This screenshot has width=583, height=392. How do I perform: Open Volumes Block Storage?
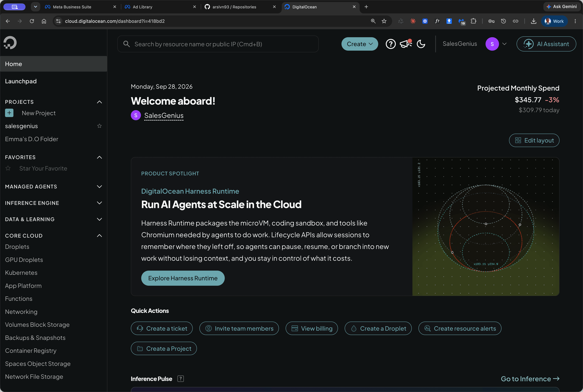(x=37, y=325)
